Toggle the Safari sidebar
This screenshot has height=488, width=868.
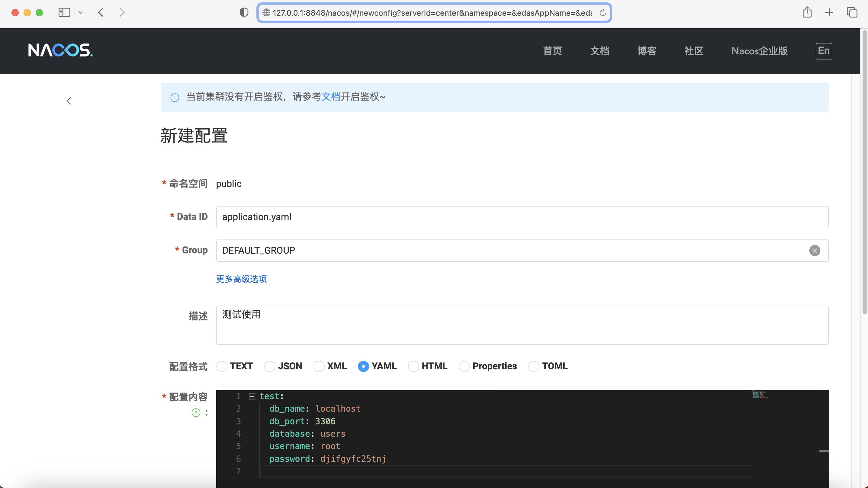pos(64,12)
